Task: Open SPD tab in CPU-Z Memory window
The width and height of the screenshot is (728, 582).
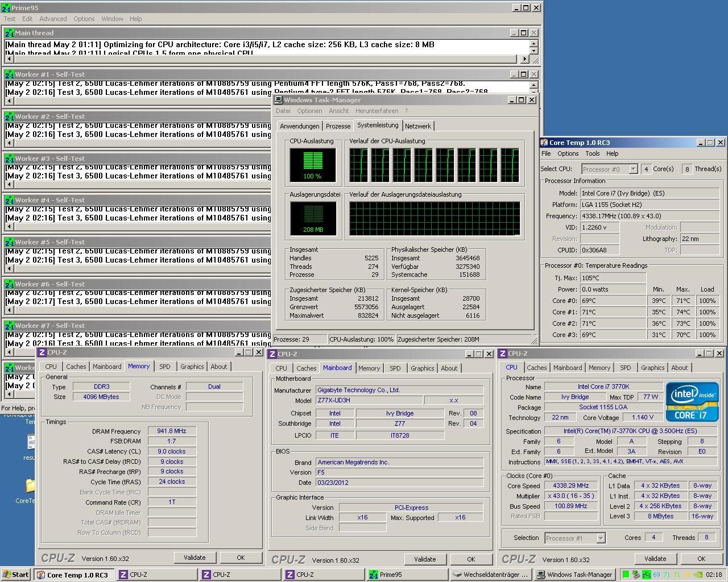Action: tap(165, 367)
